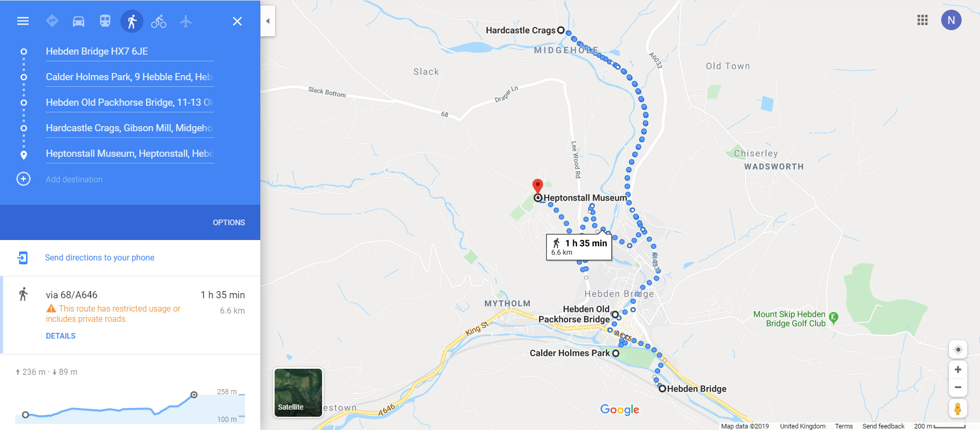Image resolution: width=980 pixels, height=430 pixels.
Task: Click the Pegman Street View icon
Action: pyautogui.click(x=958, y=409)
